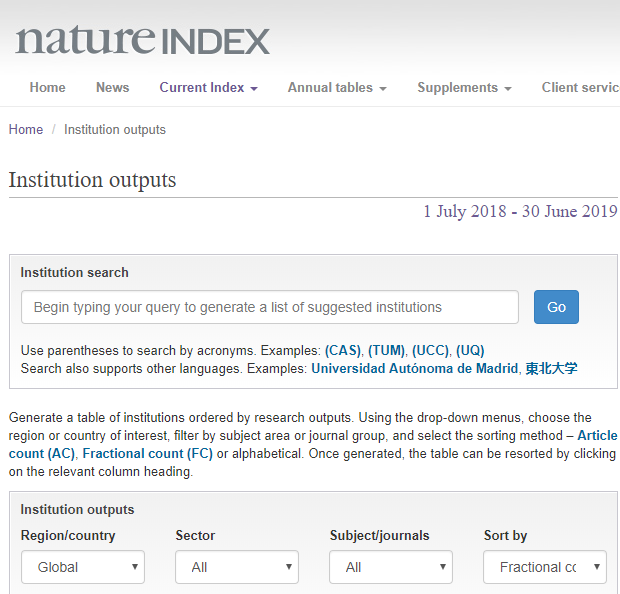The width and height of the screenshot is (620, 594).
Task: Click the Home breadcrumb link
Action: pyautogui.click(x=26, y=130)
